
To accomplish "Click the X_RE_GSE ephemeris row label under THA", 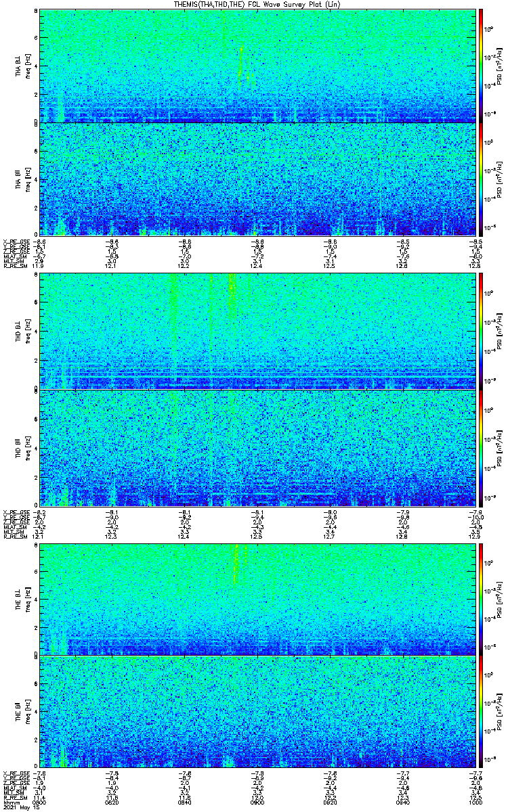I will pos(14,240).
